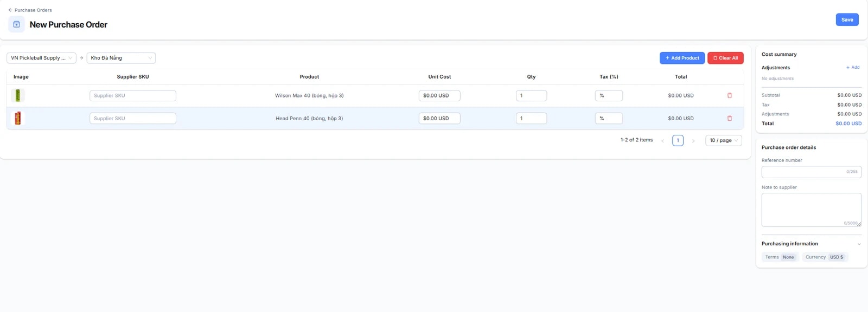
Task: Add a cost adjustment
Action: coord(853,68)
